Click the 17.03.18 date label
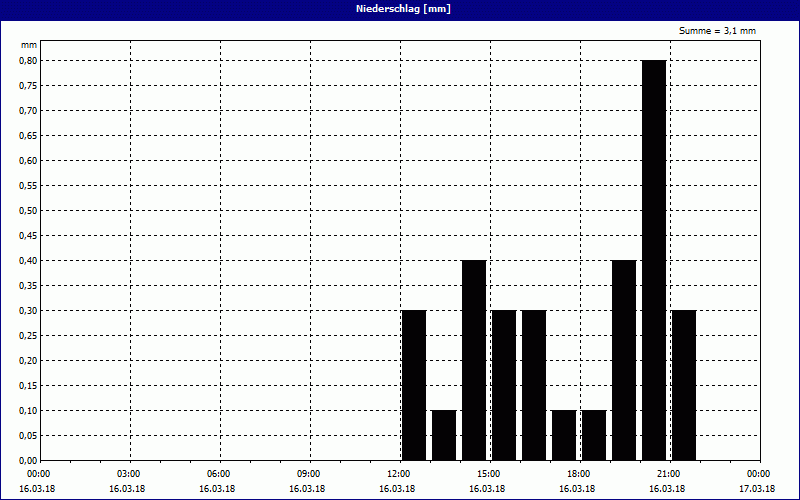The image size is (800, 500). (758, 489)
